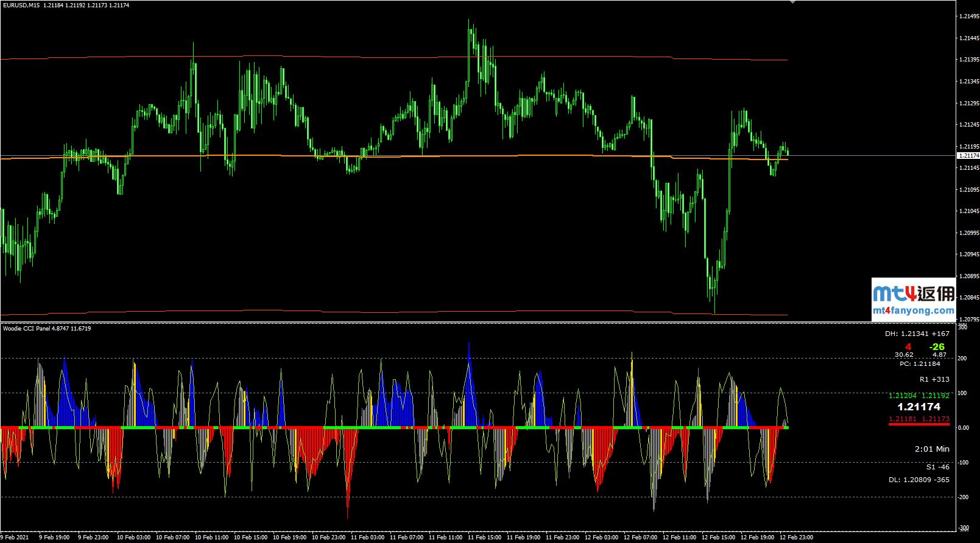
Task: Open the mt4fanyong.com link
Action: 913,310
